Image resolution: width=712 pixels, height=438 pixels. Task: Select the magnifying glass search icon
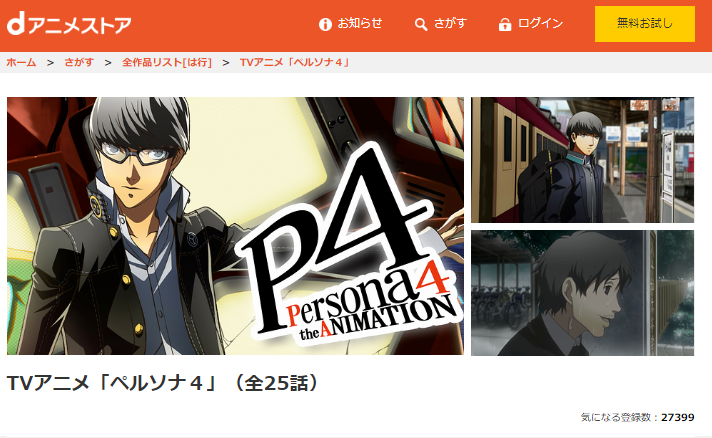pyautogui.click(x=421, y=25)
